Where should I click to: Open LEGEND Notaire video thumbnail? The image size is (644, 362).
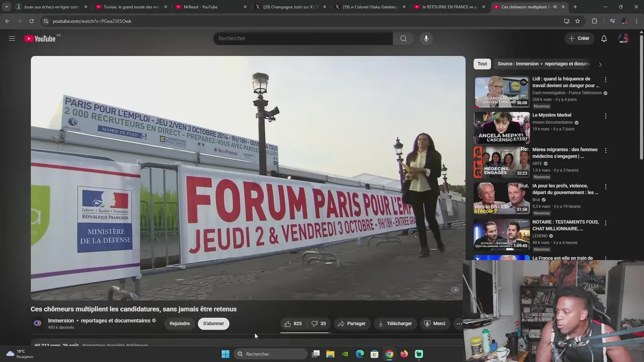(x=502, y=235)
